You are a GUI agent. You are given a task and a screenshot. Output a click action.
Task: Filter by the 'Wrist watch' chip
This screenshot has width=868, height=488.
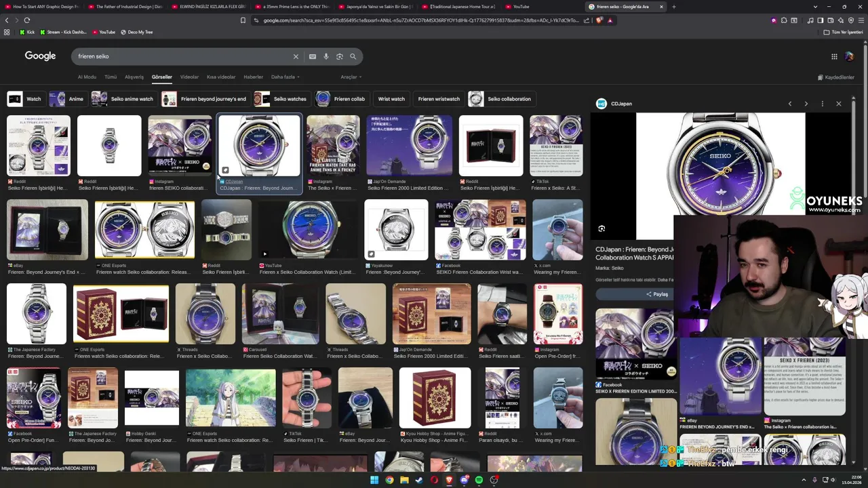[x=391, y=99]
